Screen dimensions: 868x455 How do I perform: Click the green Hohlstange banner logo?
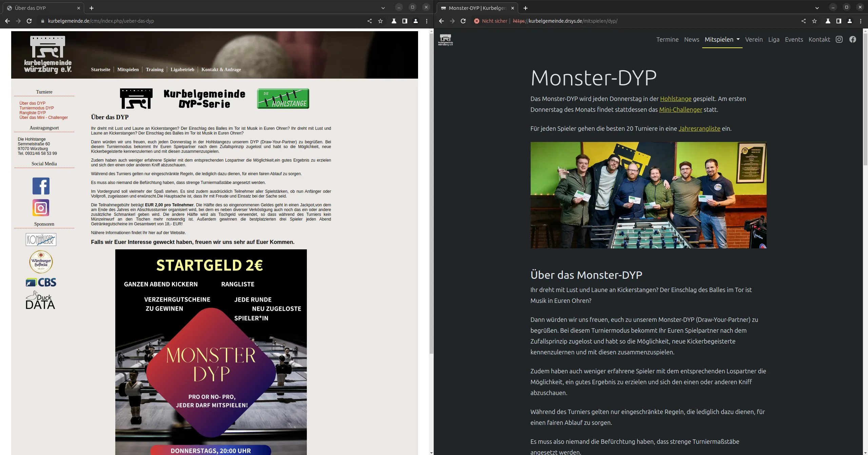coord(283,99)
